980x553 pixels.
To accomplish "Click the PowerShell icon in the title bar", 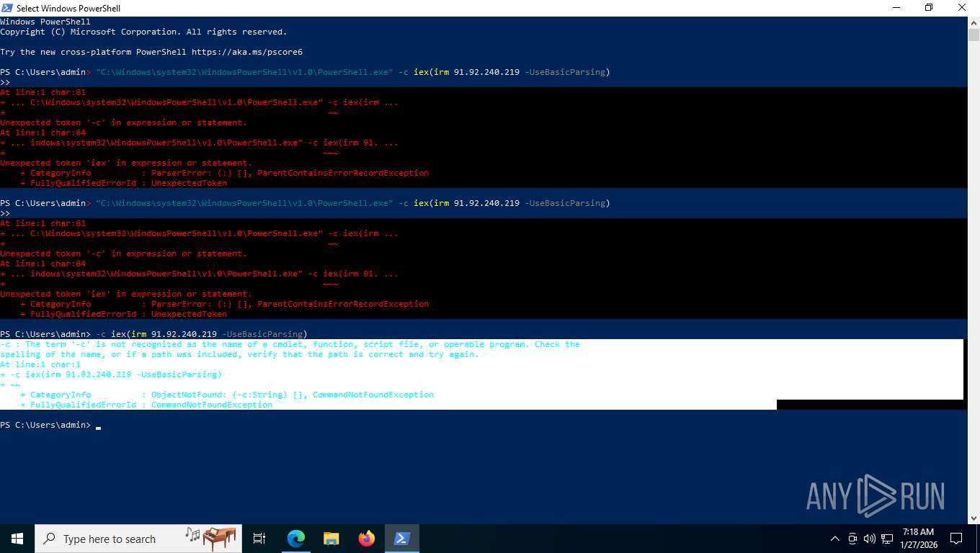I will (x=7, y=8).
